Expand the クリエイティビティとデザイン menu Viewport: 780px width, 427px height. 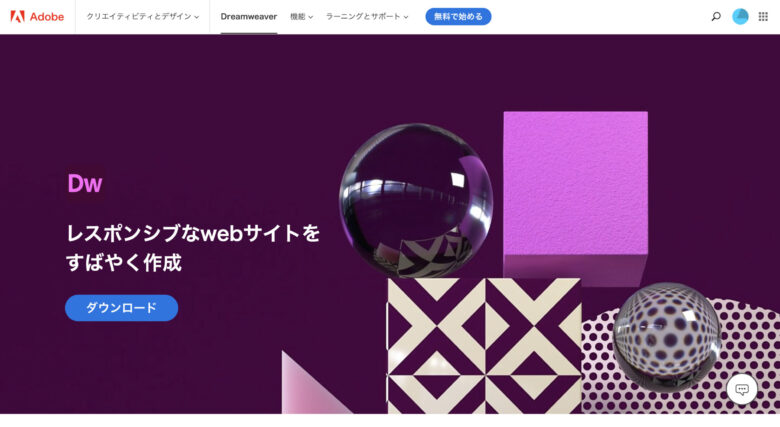(x=143, y=16)
